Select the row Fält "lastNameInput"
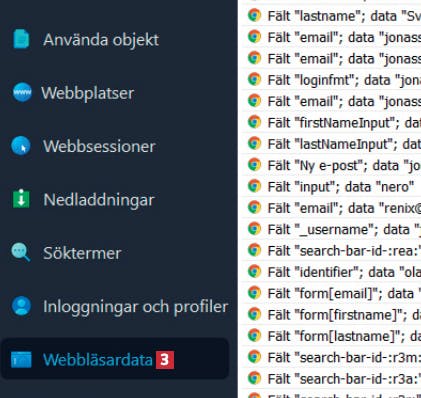The height and width of the screenshot is (398, 421). point(331,144)
